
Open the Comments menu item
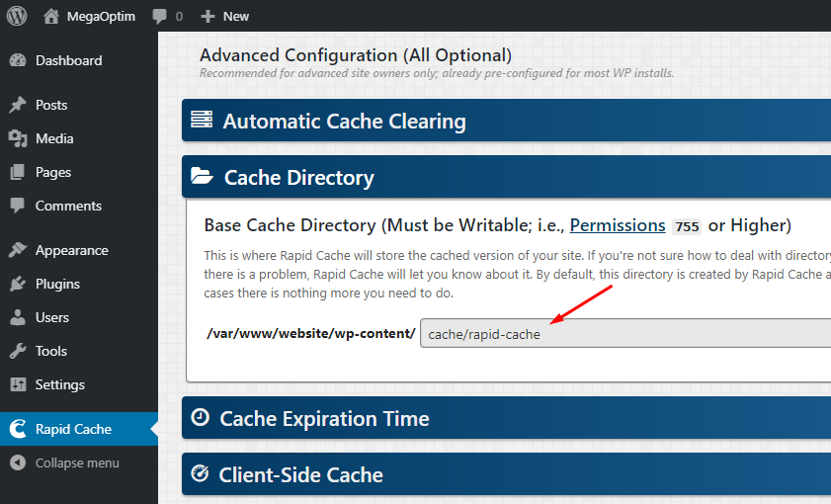79,206
